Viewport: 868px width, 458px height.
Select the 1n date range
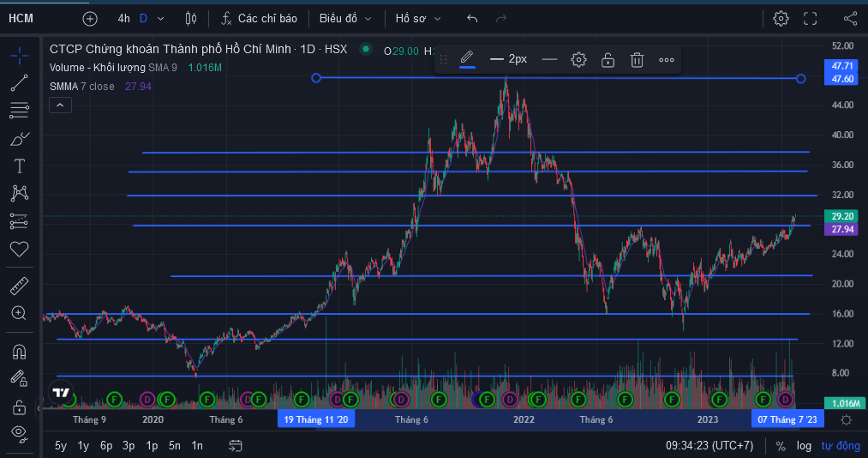pyautogui.click(x=197, y=446)
